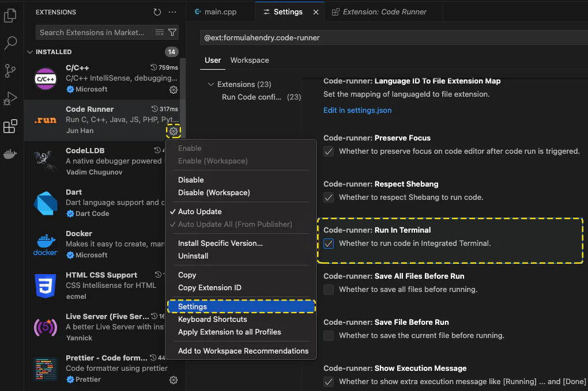Open Extensions panel more actions menu

click(x=172, y=12)
